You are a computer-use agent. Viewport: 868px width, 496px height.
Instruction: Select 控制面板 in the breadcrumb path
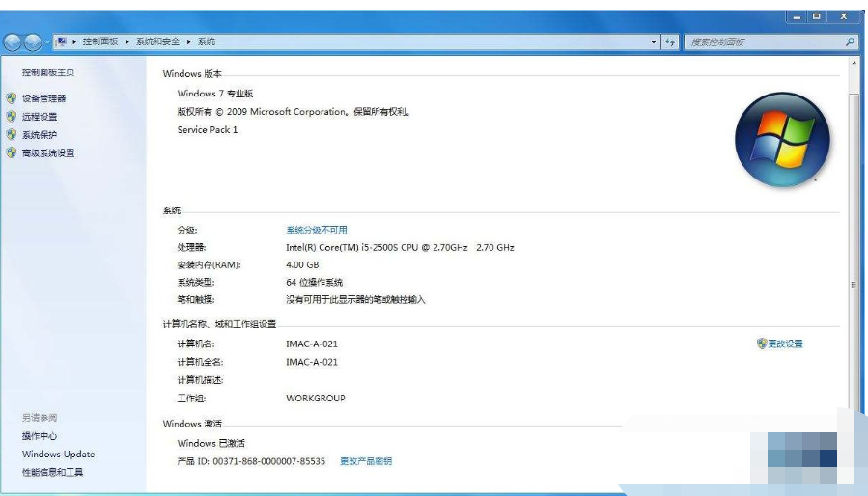coord(100,42)
